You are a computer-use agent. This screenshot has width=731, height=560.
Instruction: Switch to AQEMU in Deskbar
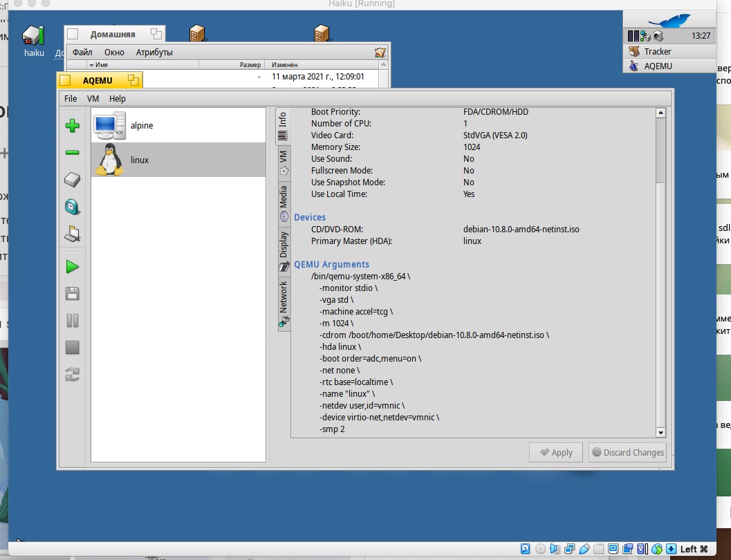[669, 66]
